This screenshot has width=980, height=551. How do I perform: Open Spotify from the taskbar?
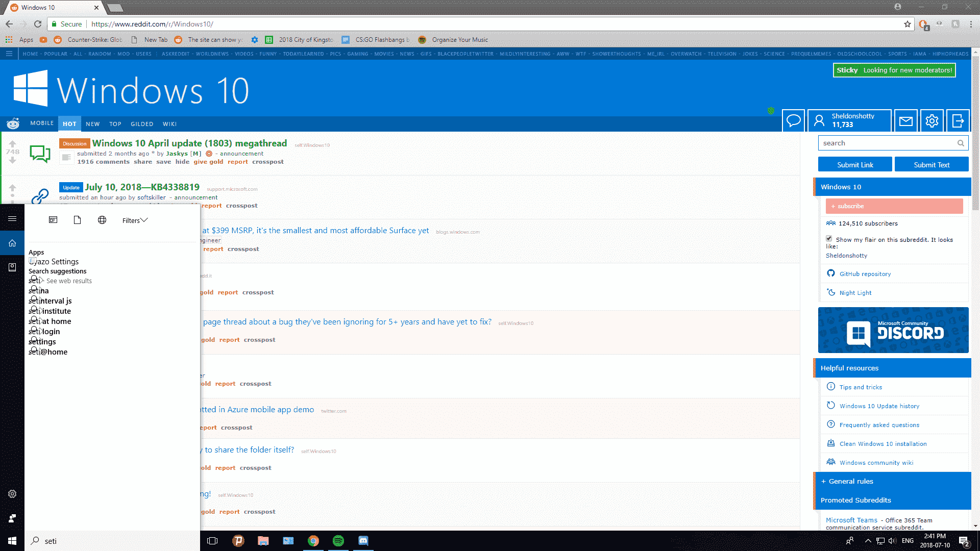[338, 541]
